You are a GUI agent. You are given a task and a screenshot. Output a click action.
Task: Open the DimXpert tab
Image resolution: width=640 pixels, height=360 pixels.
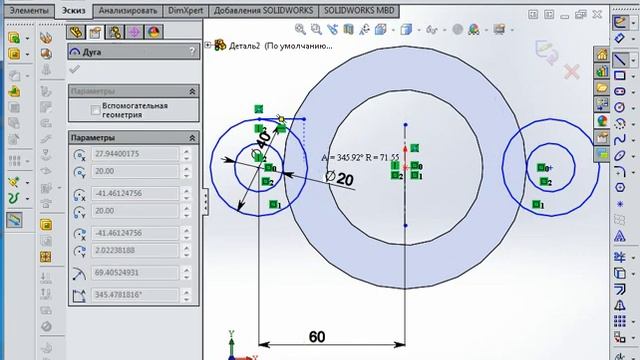coord(185,11)
